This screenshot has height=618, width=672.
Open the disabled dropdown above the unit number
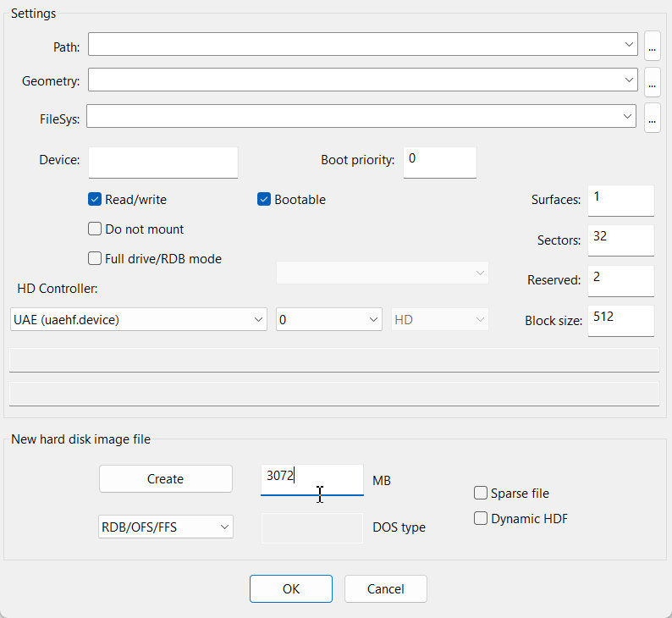point(382,273)
